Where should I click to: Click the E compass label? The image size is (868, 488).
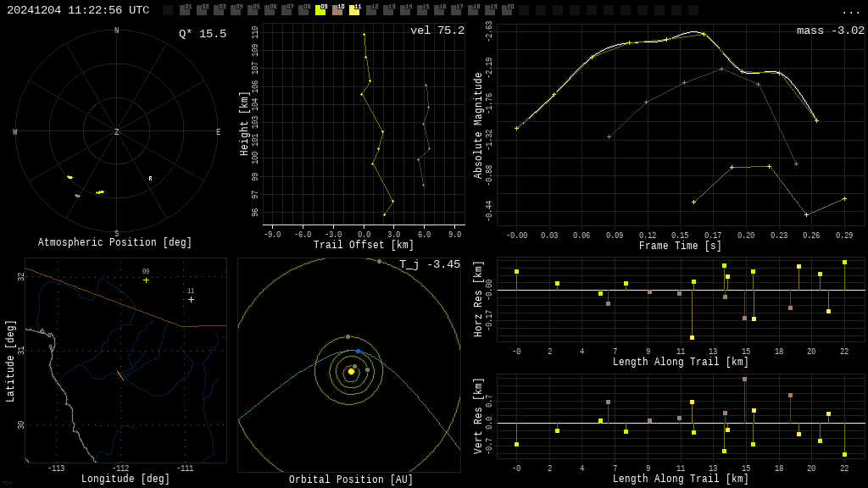point(218,131)
